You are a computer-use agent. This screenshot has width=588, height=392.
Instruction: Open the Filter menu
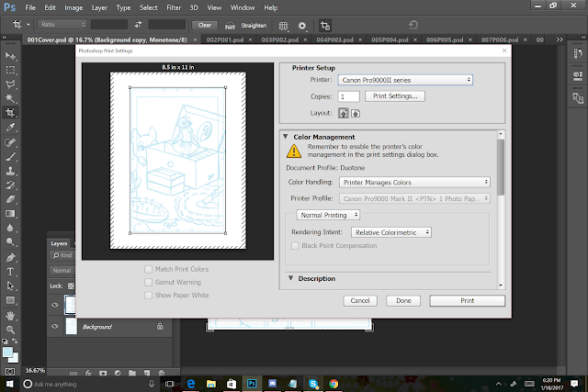(x=175, y=7)
